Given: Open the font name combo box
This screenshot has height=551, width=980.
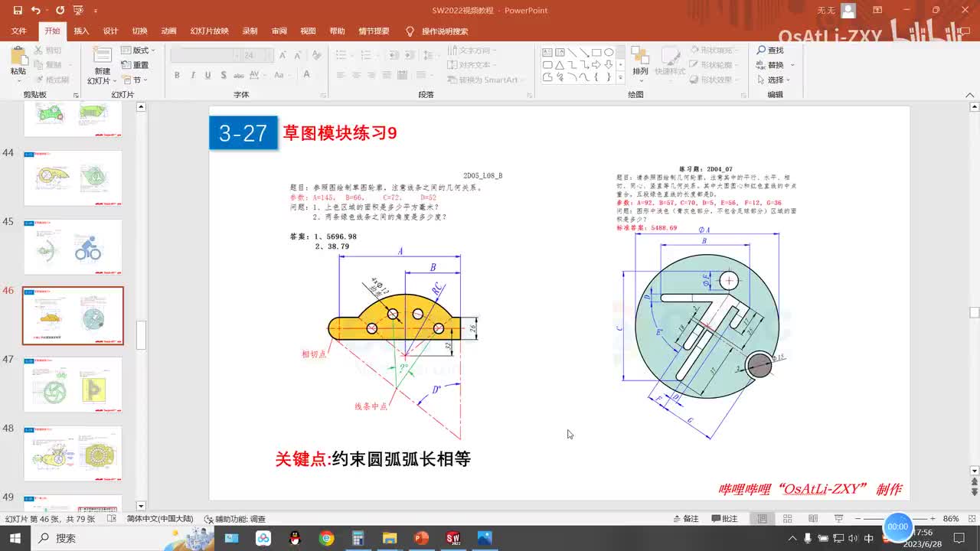Looking at the screenshot, I should click(205, 55).
